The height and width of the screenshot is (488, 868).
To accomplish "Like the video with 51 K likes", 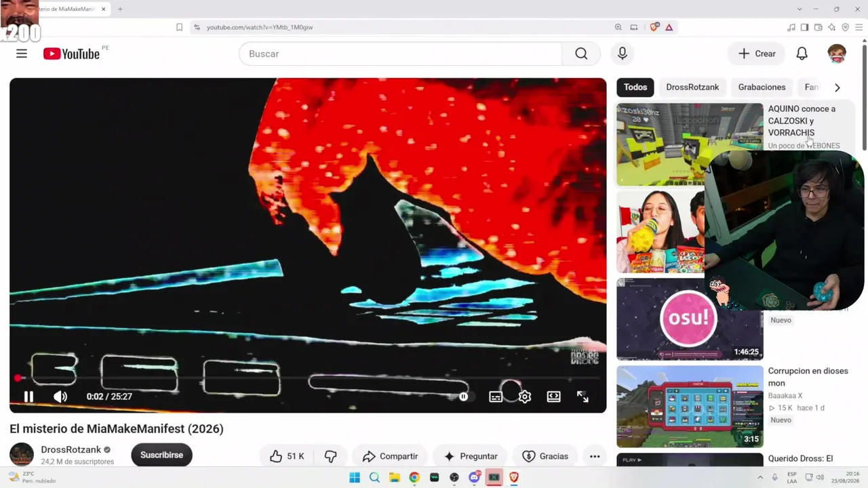I will point(287,456).
